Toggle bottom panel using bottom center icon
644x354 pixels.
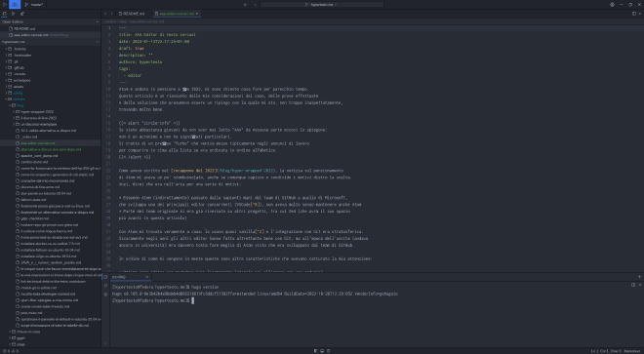(x=322, y=351)
